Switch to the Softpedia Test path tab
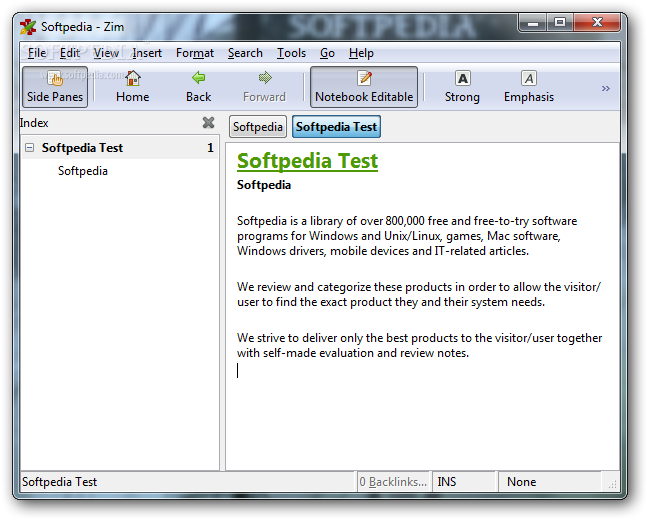The image size is (648, 520). [336, 126]
